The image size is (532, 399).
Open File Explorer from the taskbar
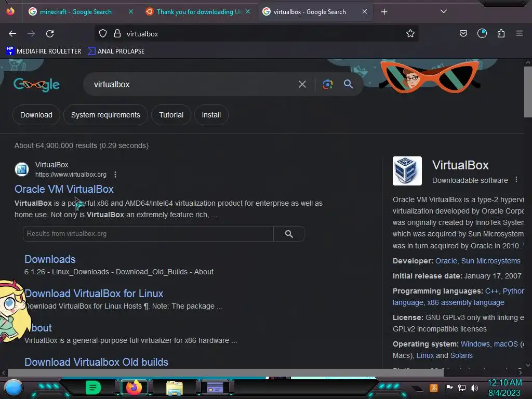tap(175, 388)
